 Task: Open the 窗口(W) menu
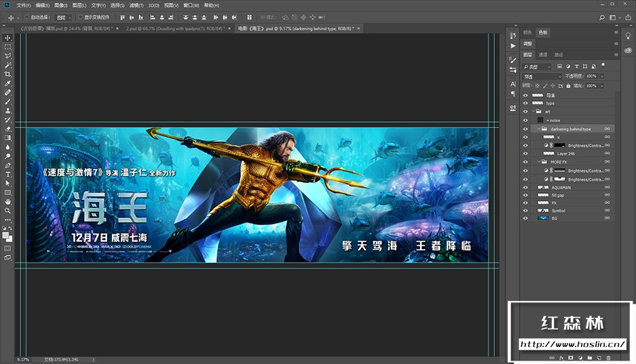tap(191, 5)
